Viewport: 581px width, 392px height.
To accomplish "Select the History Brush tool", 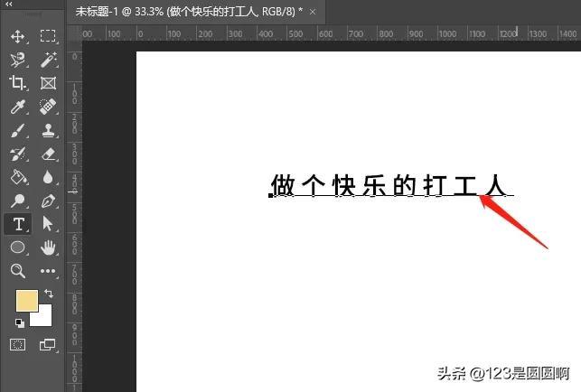I will point(17,154).
